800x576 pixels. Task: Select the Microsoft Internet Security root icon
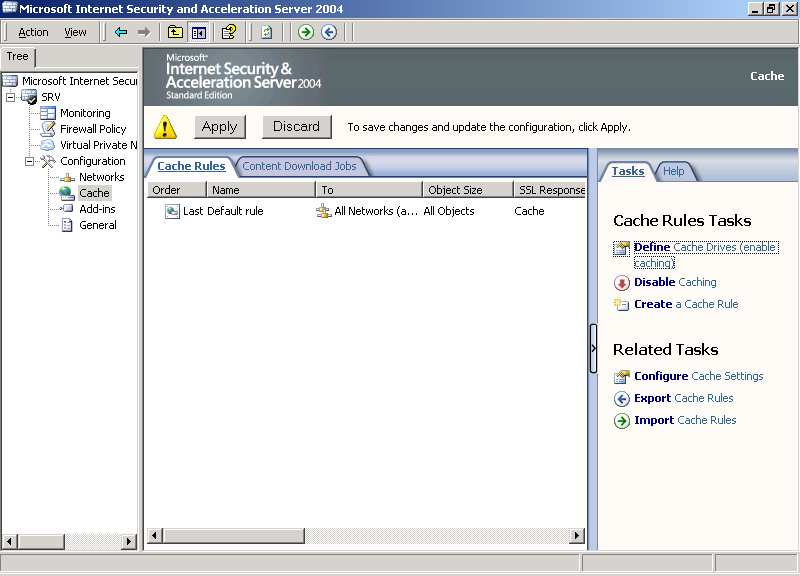coord(10,81)
